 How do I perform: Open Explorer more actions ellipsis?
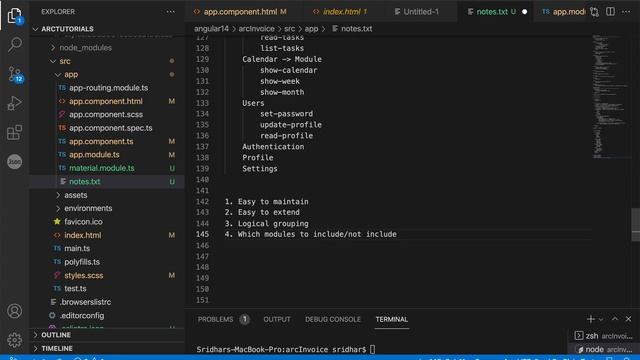(170, 12)
